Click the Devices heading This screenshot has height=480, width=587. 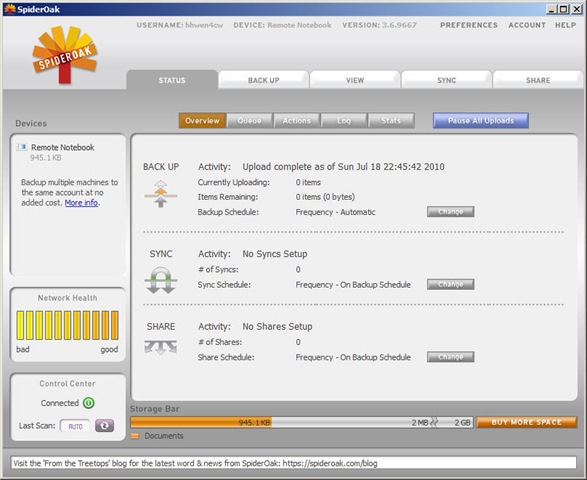pyautogui.click(x=31, y=123)
